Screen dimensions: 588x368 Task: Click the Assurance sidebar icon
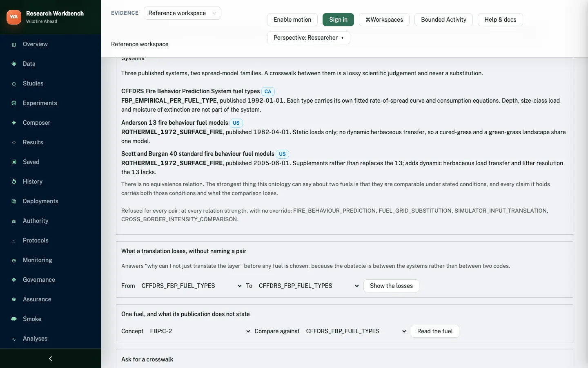click(x=14, y=299)
